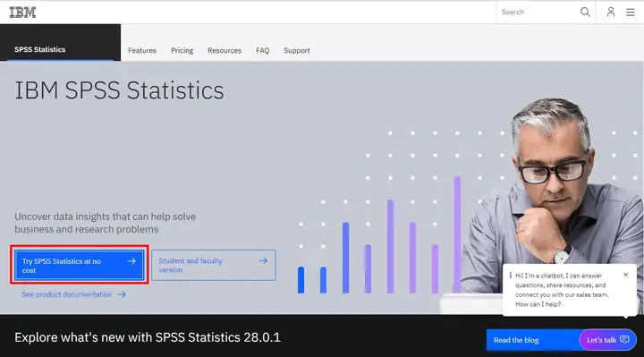Viewport: 644px width, 357px height.
Task: Go to the Pricing section
Action: [x=182, y=50]
